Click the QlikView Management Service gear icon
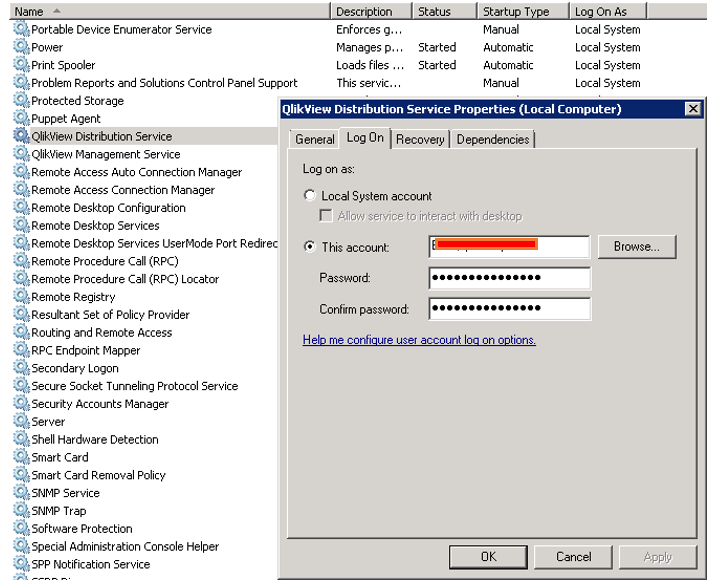 click(x=21, y=153)
